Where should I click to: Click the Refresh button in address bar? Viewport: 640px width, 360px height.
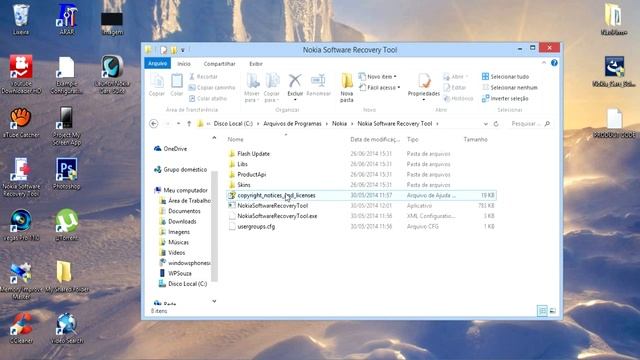point(496,124)
